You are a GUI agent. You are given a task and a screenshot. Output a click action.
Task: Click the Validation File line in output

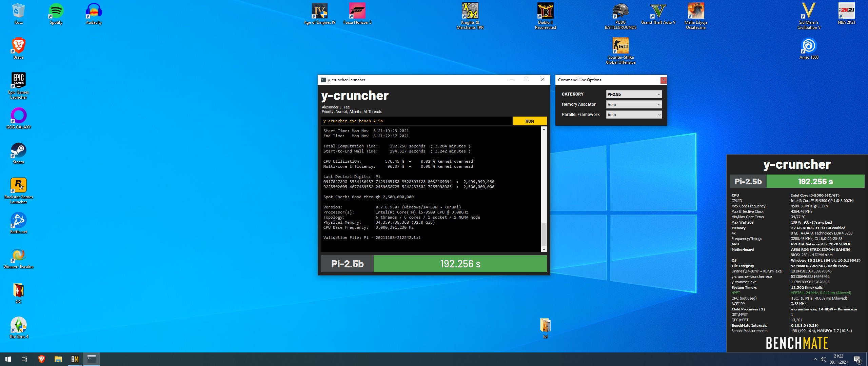coord(372,238)
